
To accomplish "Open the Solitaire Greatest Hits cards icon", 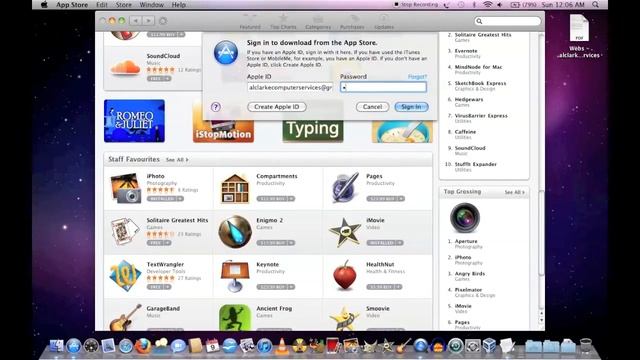I will (x=125, y=231).
